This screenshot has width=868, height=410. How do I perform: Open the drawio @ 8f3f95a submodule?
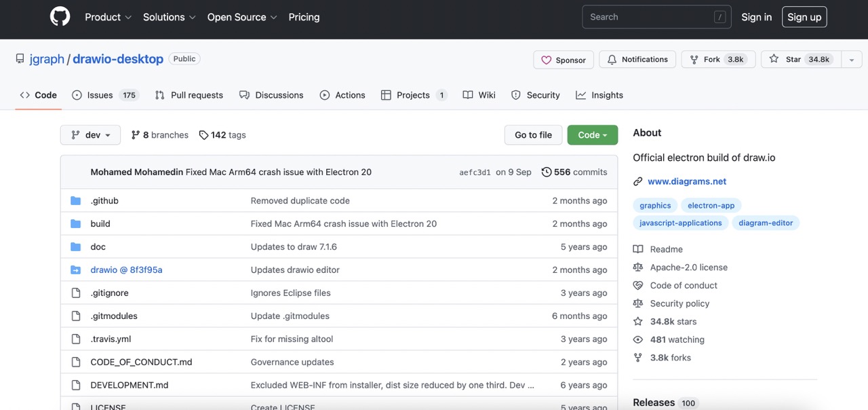click(126, 270)
